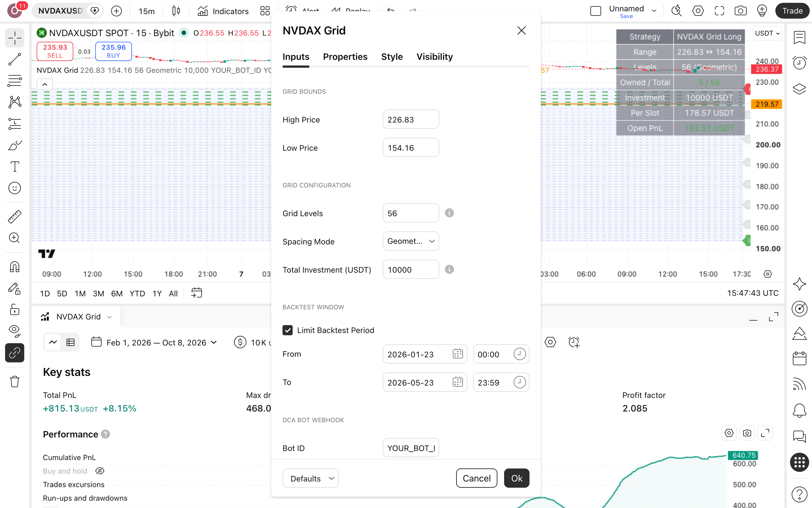Screen dimensions: 812x508
Task: Cancel the NVDAX Grid dialog
Action: (476, 478)
